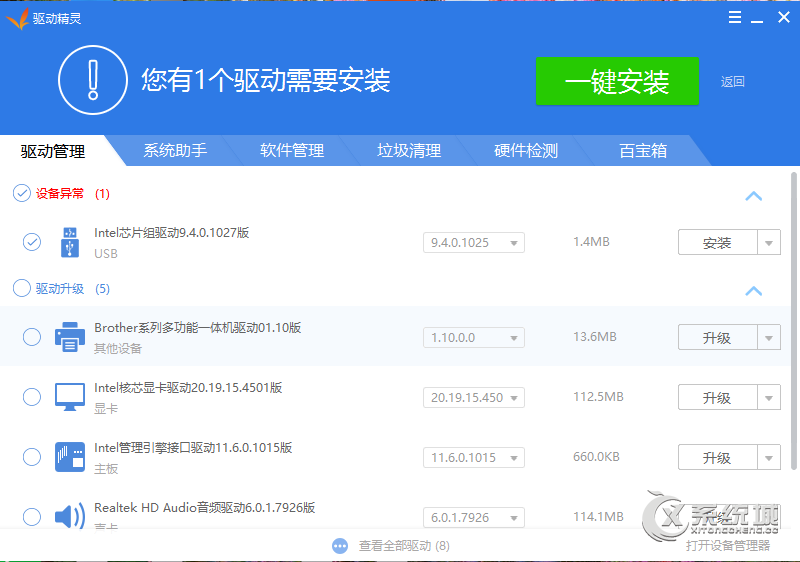Image resolution: width=800 pixels, height=562 pixels.
Task: Switch to 系统助手 tab
Action: [175, 150]
